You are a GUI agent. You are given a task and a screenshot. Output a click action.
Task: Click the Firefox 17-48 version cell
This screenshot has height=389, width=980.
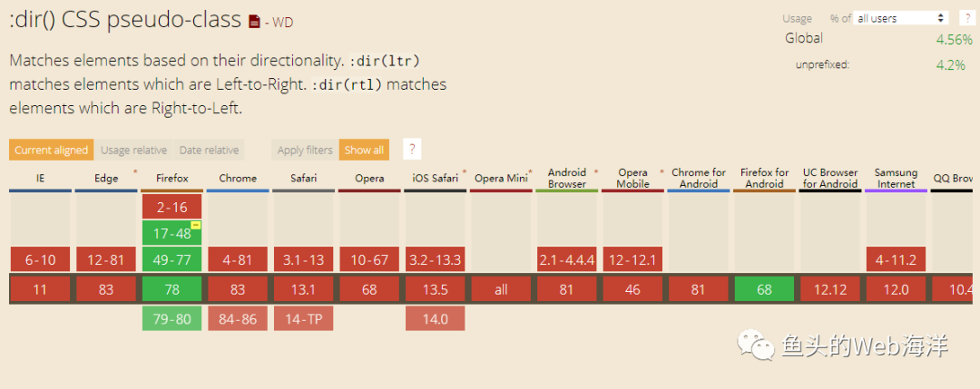171,233
